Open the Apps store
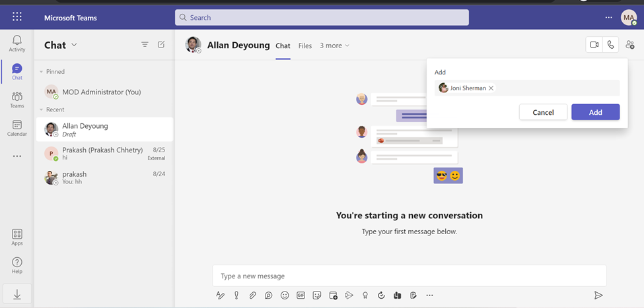644x308 pixels. tap(17, 237)
